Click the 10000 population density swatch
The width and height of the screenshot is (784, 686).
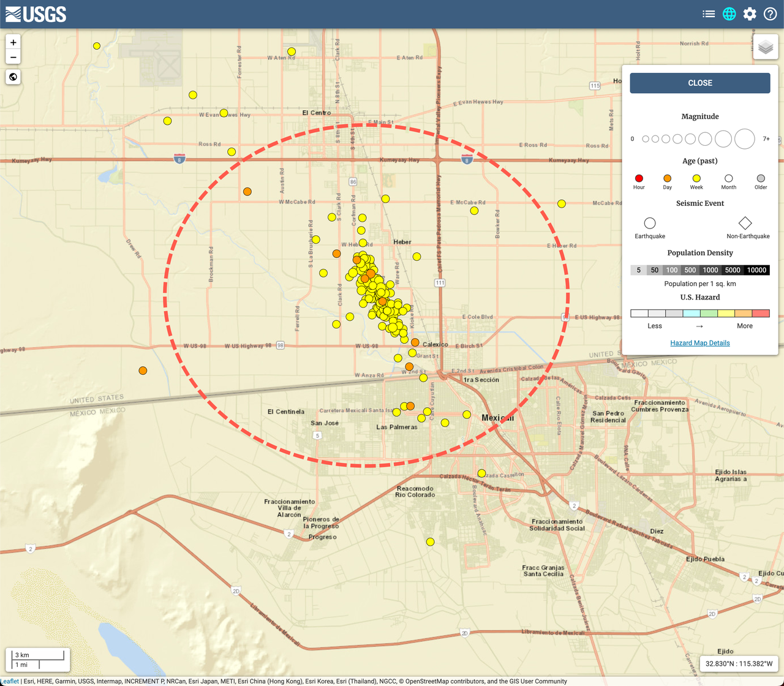click(x=756, y=270)
